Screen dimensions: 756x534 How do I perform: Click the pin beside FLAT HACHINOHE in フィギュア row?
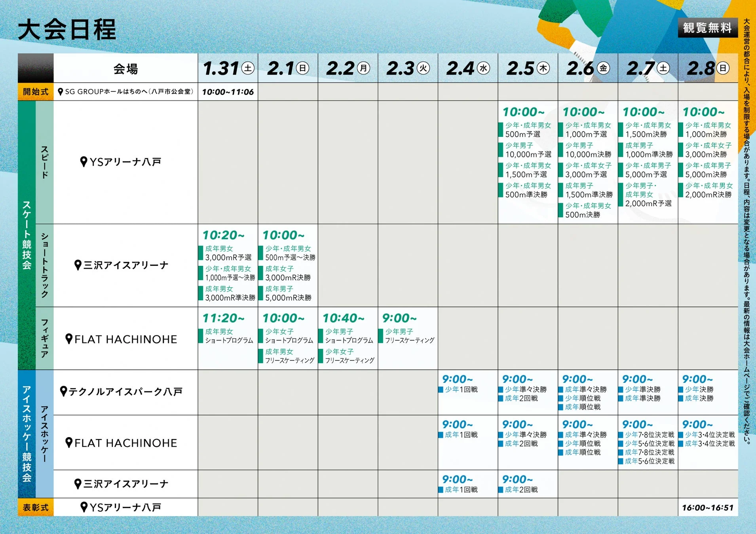click(69, 339)
